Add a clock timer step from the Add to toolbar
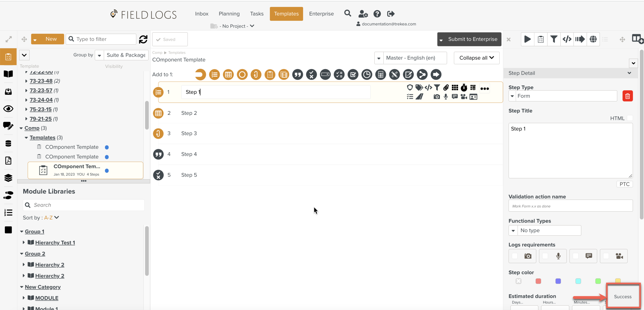The height and width of the screenshot is (310, 644). pos(367,75)
